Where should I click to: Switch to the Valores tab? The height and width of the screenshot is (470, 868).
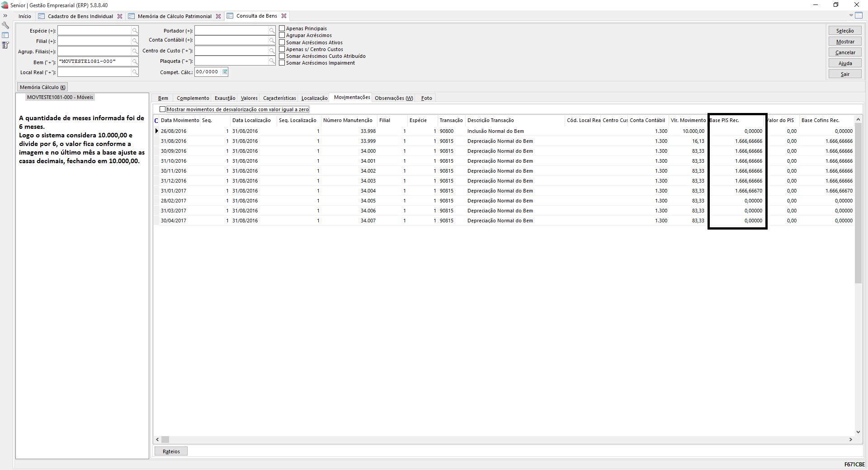coord(249,98)
